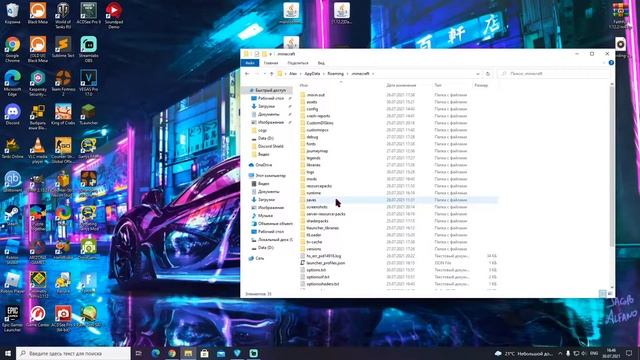
Task: Switch to the Вид ribbon tab
Action: click(321, 63)
